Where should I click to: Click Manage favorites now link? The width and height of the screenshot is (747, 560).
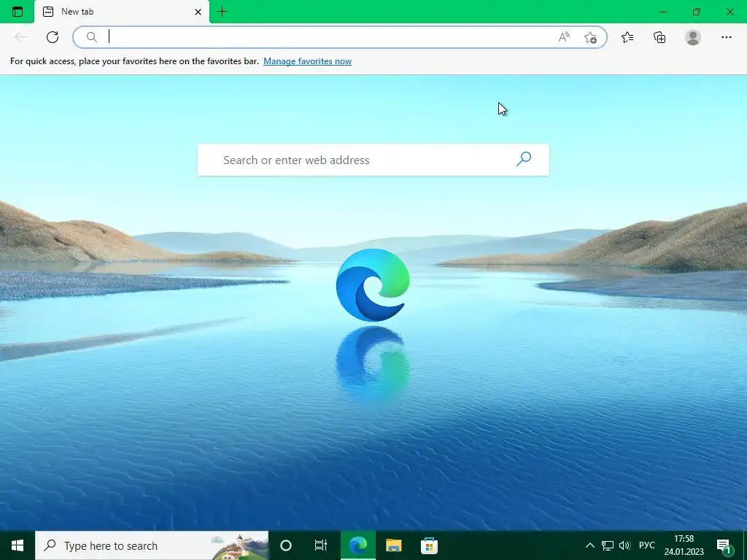(x=307, y=61)
